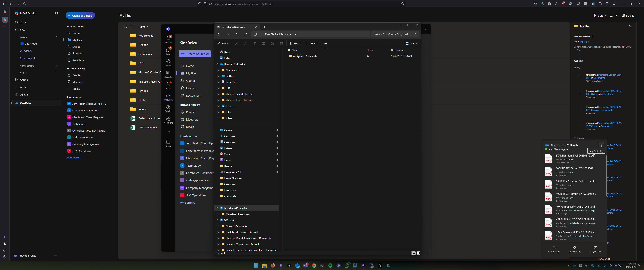
Task: Open WhatsApp from the taskbar
Action: coord(347,265)
